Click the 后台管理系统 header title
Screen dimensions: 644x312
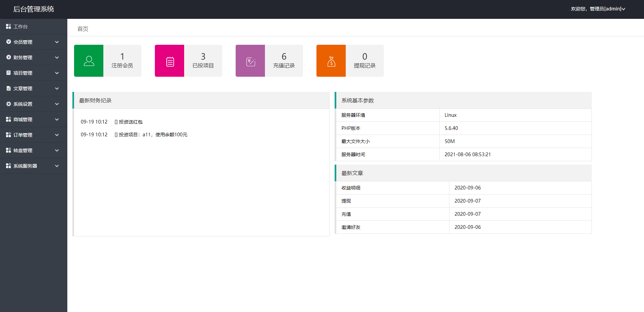[34, 9]
